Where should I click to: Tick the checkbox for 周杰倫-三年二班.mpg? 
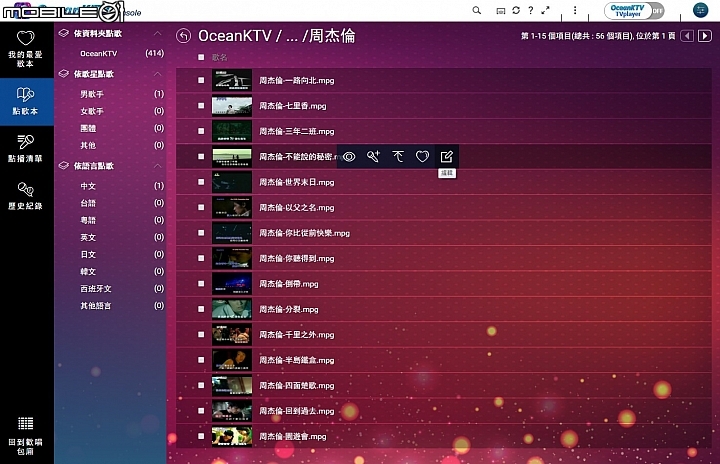201,131
